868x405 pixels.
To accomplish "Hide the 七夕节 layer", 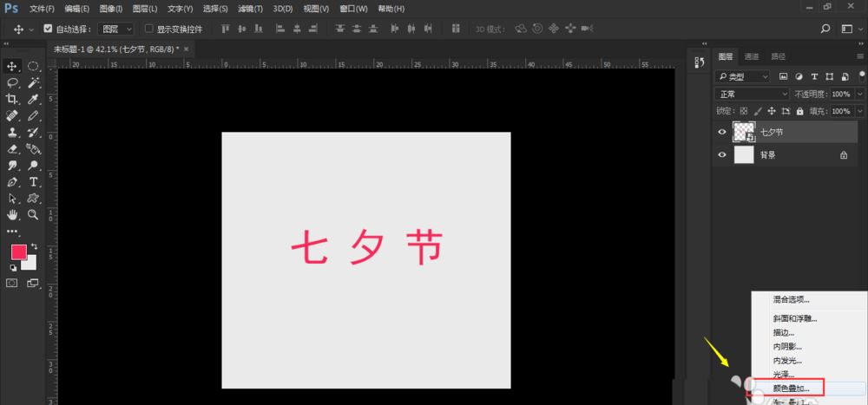I will (721, 132).
